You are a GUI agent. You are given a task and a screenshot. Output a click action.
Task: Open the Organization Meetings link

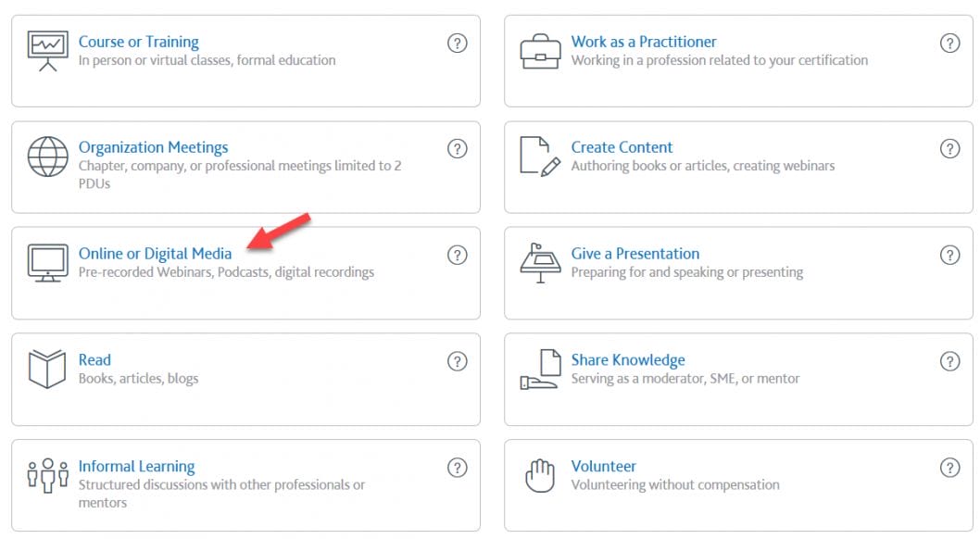154,146
